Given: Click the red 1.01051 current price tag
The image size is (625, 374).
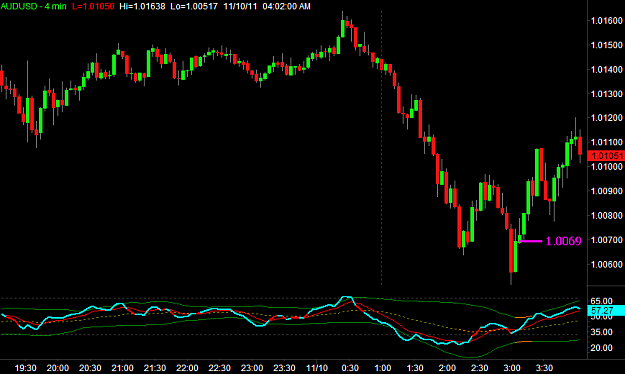Looking at the screenshot, I should pos(606,156).
